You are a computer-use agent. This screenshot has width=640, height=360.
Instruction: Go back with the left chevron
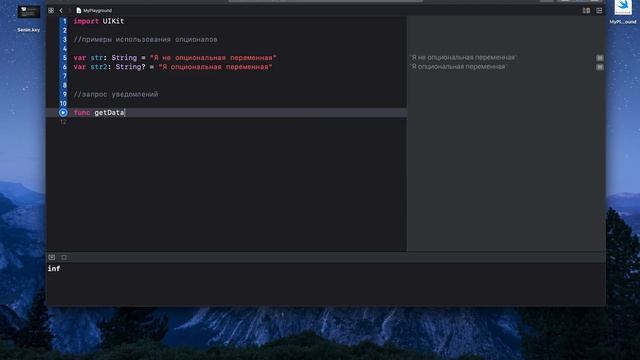(61, 11)
